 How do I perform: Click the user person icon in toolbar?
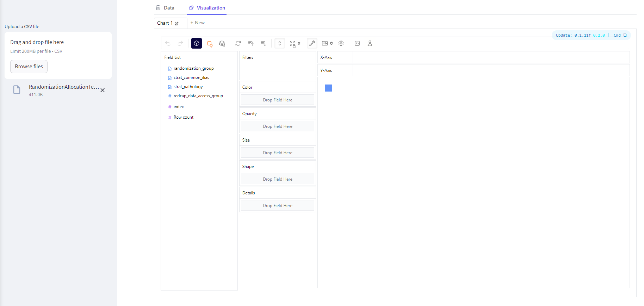click(370, 43)
